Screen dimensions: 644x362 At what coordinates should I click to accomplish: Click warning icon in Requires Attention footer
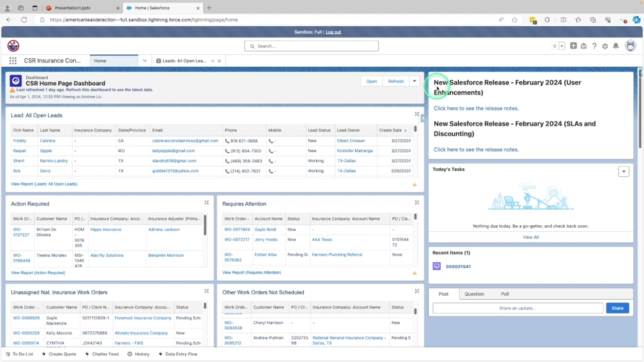tap(415, 273)
